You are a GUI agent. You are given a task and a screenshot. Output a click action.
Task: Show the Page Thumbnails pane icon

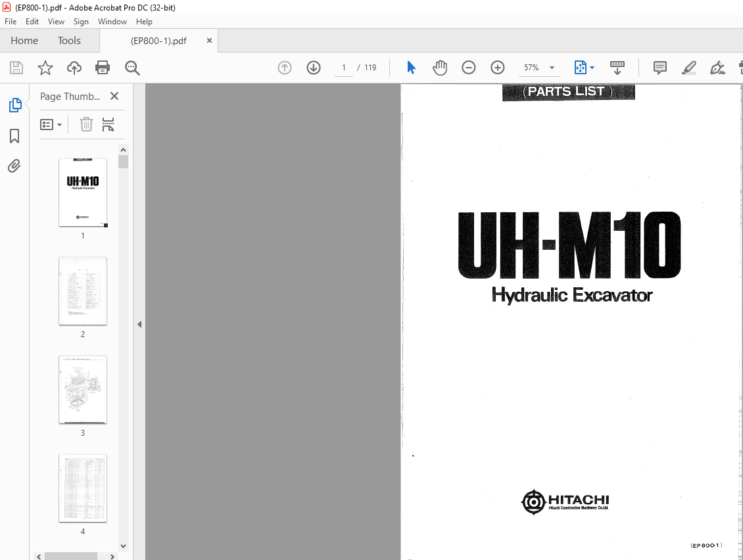click(14, 105)
